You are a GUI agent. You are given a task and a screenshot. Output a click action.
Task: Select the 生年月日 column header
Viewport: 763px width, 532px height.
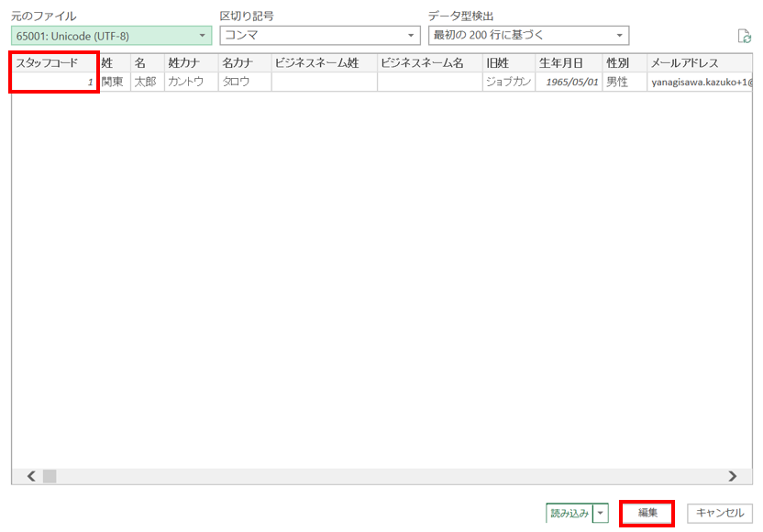click(568, 63)
